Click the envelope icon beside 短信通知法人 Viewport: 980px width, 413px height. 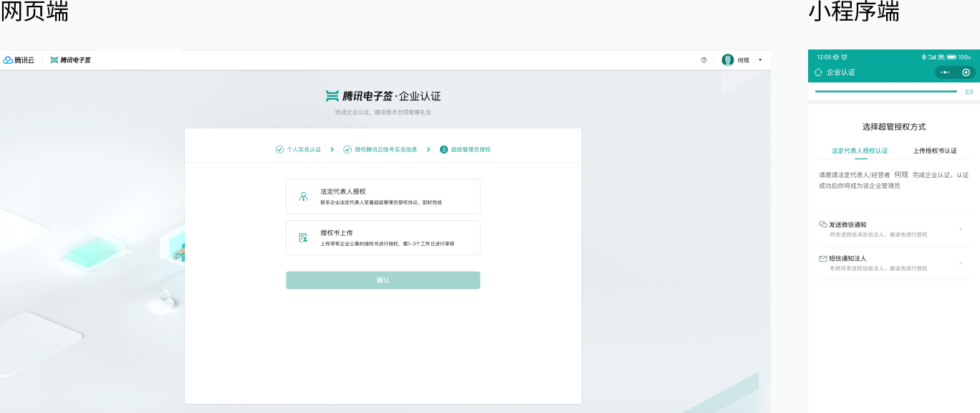tap(823, 258)
